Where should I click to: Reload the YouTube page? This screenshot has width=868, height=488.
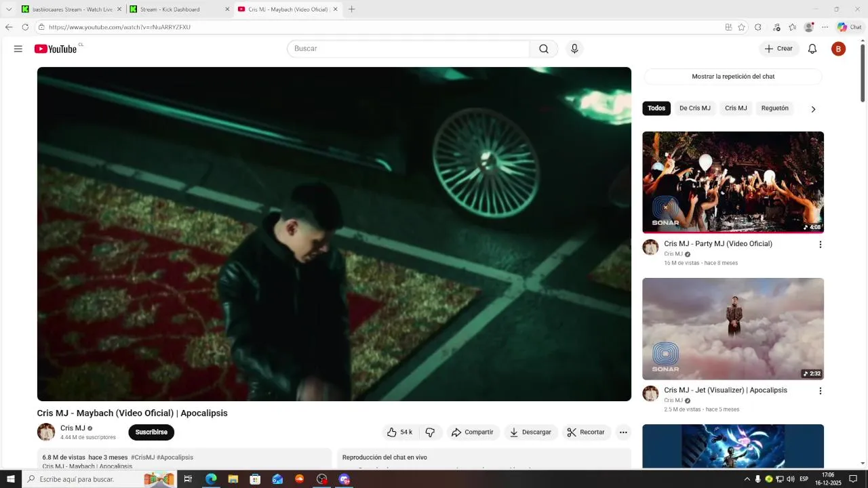point(25,27)
